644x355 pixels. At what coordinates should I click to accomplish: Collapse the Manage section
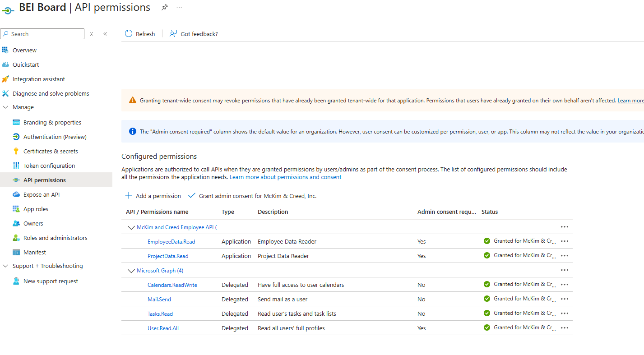click(x=5, y=107)
